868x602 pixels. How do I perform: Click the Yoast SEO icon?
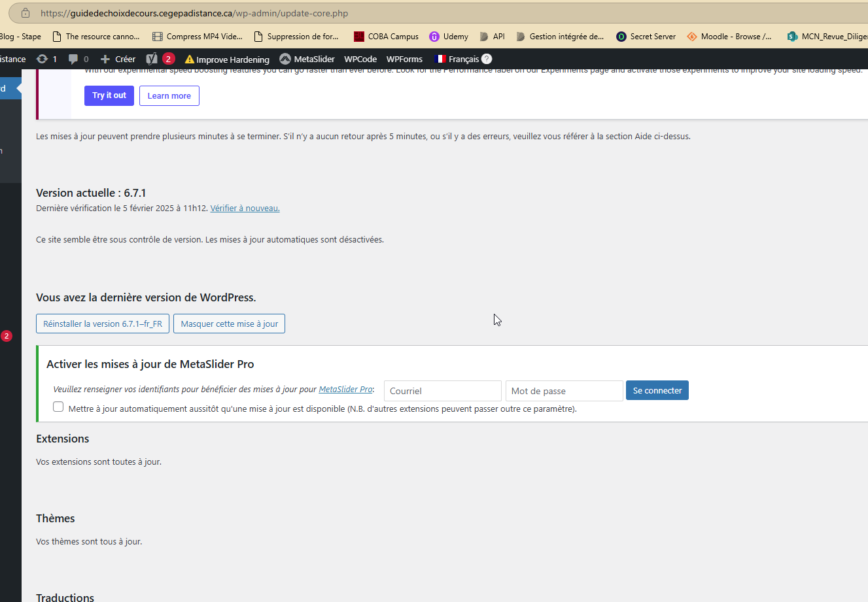click(152, 59)
